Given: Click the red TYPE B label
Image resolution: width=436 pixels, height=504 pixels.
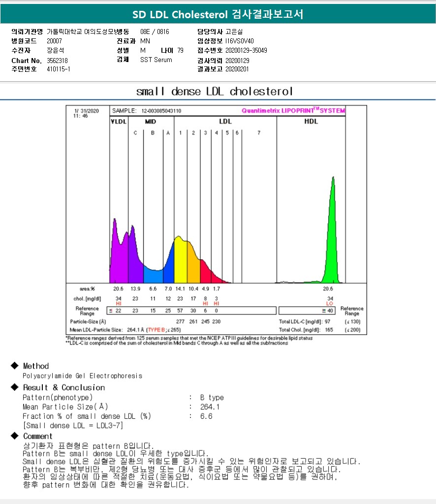Looking at the screenshot, I should pos(157,330).
